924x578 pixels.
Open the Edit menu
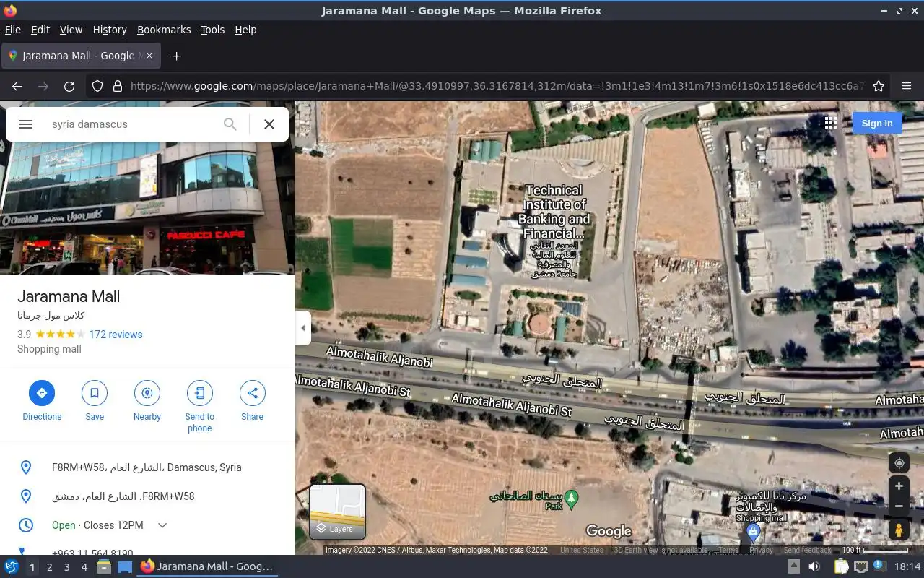tap(40, 30)
